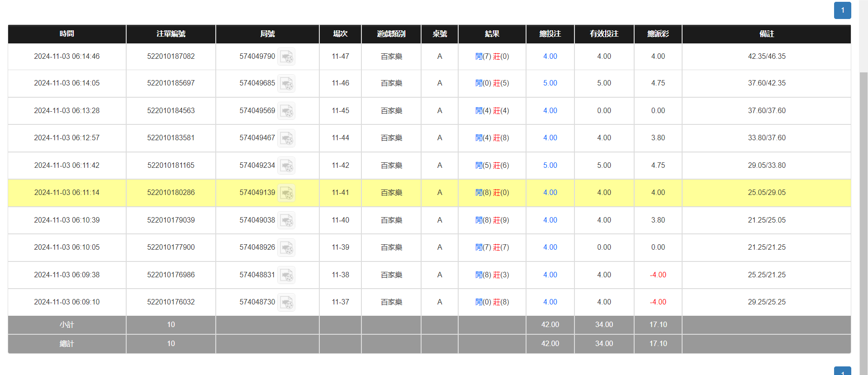868x375 pixels.
Task: Click page 1 button at top right
Action: [842, 10]
